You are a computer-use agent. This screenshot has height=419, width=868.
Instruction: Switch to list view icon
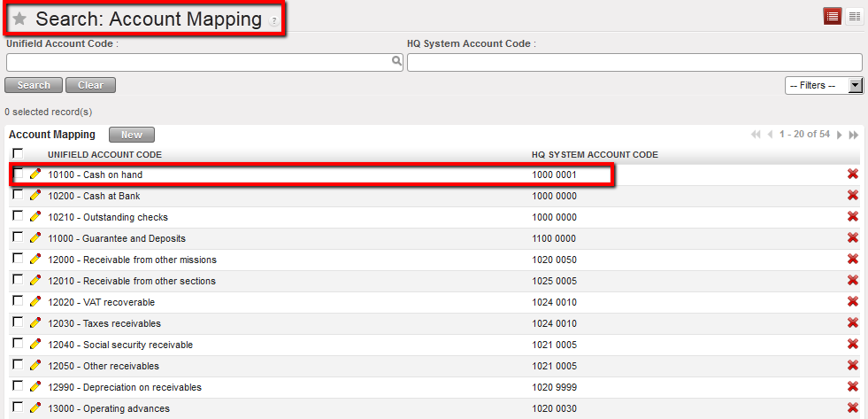click(833, 16)
